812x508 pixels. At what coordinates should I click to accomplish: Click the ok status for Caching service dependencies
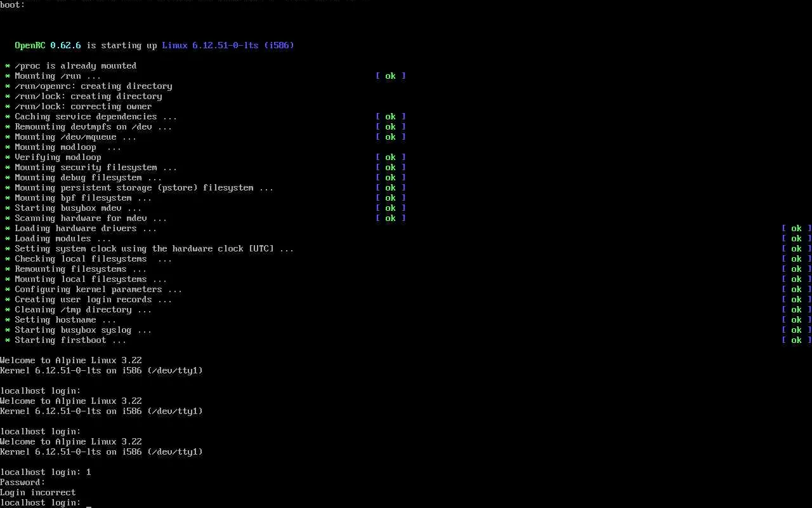391,117
